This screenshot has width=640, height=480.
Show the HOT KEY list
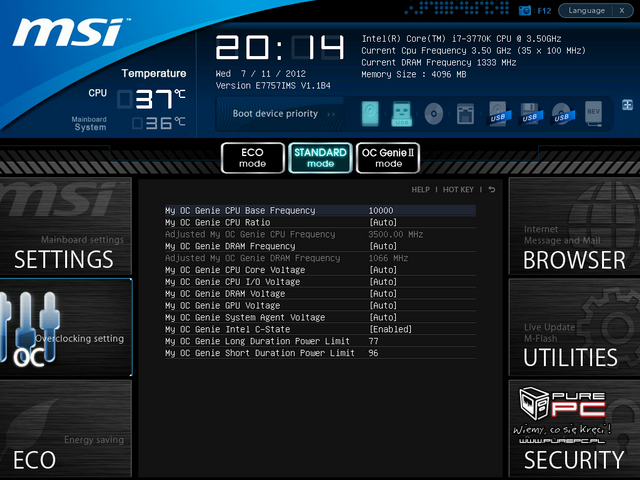(458, 189)
